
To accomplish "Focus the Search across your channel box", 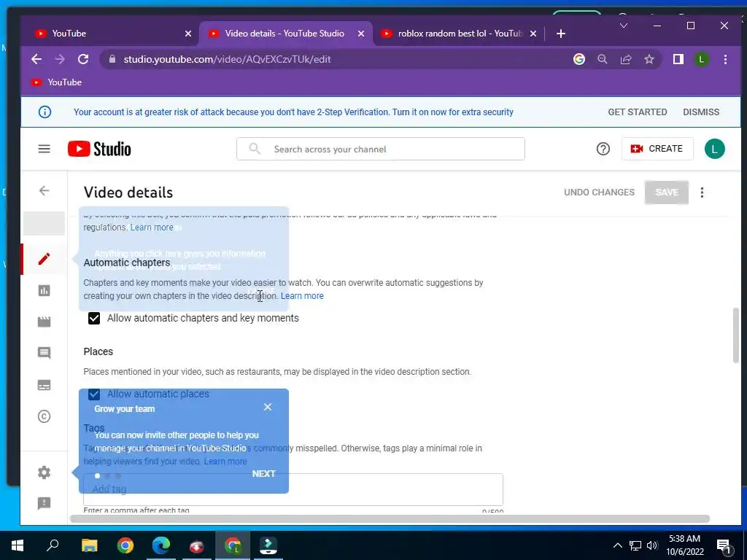I will (x=381, y=149).
